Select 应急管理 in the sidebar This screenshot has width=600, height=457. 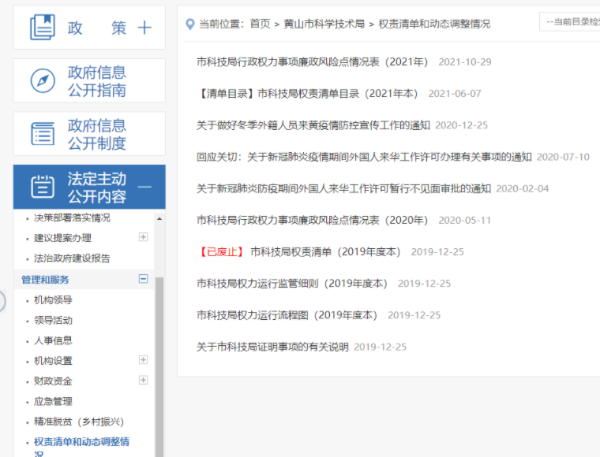coord(52,401)
